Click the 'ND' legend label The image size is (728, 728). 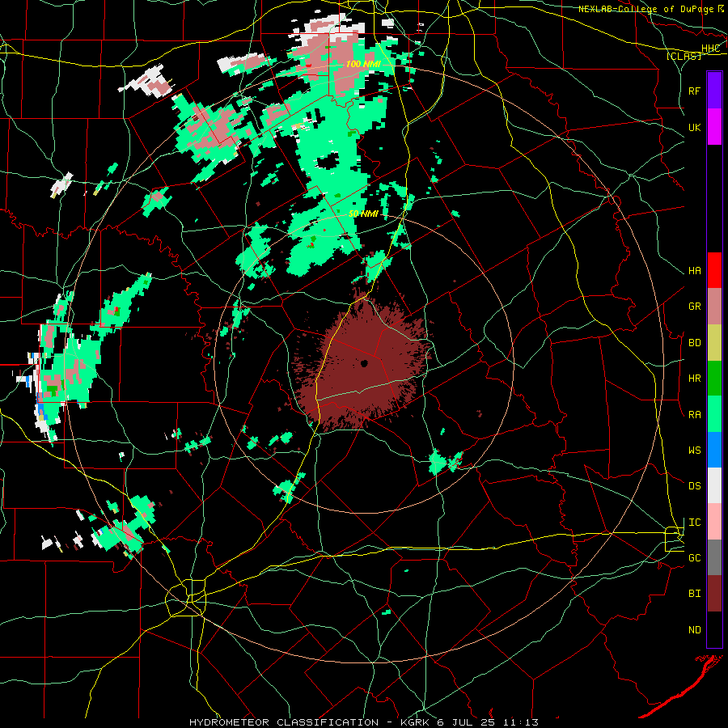click(695, 630)
